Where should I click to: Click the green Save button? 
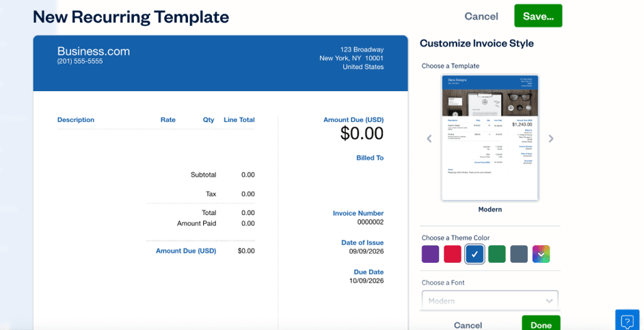tap(538, 16)
